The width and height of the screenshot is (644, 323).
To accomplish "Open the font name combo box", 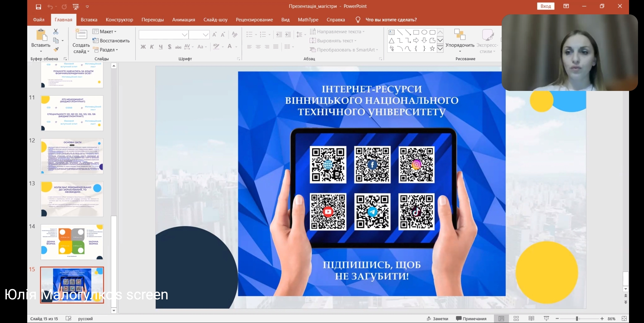I will pos(164,35).
